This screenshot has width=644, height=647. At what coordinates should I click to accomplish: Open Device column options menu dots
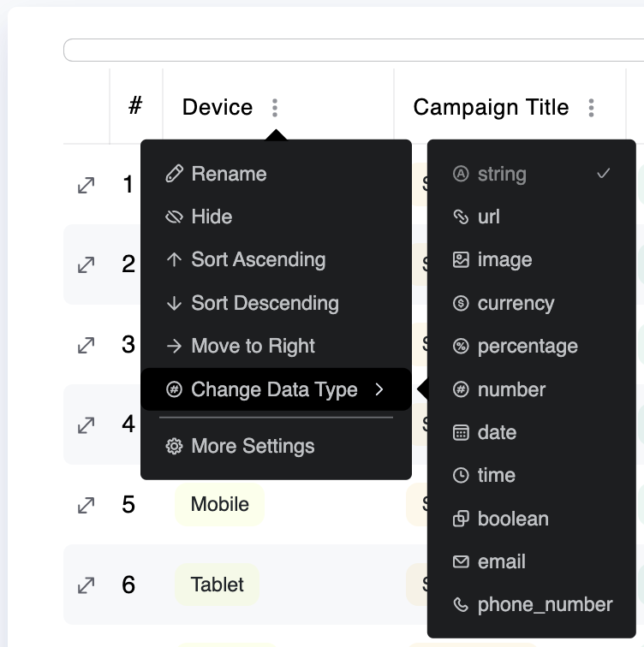[x=275, y=108]
